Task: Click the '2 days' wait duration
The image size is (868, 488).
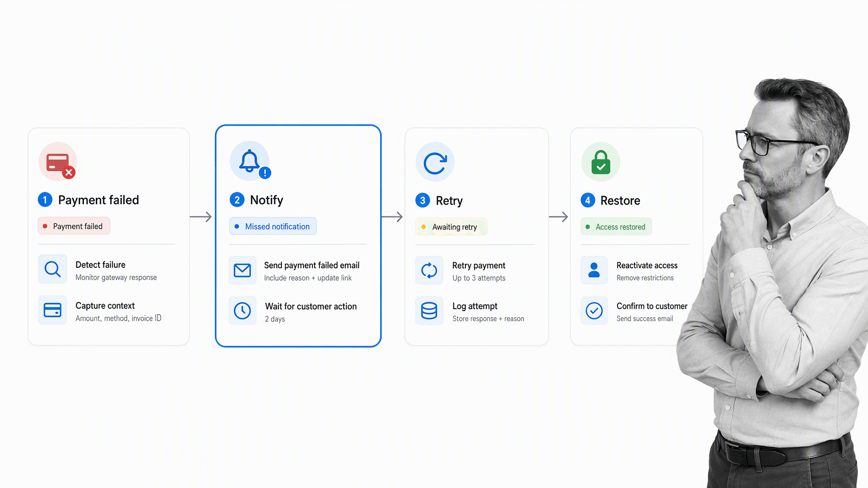Action: click(x=275, y=319)
